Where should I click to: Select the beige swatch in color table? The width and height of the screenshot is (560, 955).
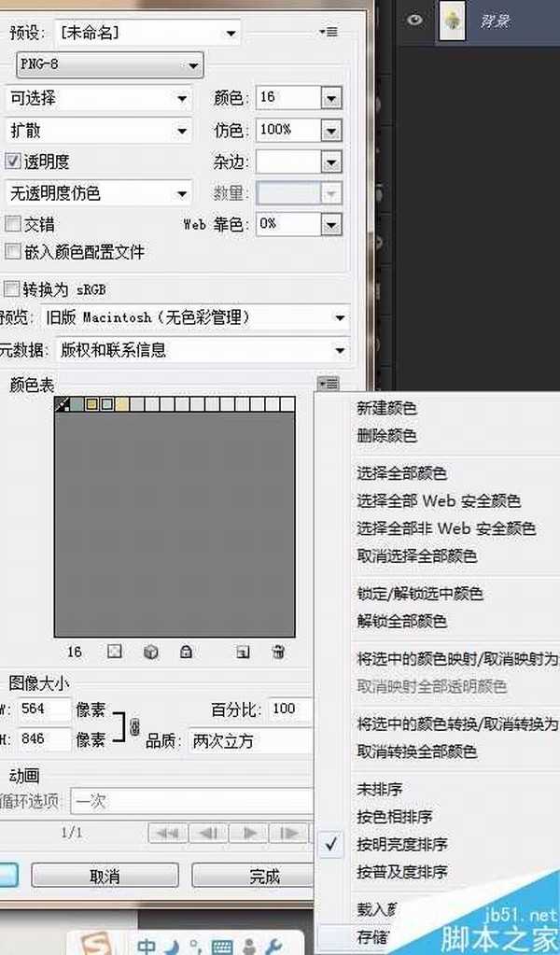click(x=122, y=404)
